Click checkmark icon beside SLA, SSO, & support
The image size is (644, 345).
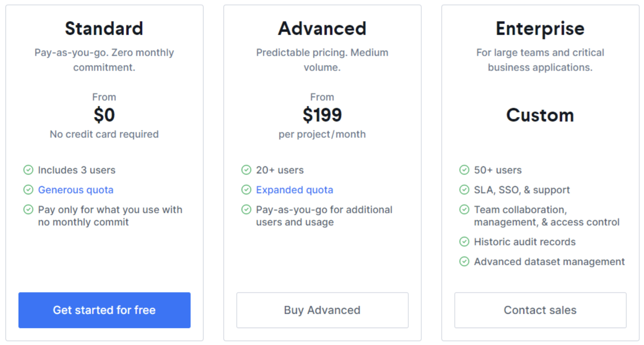(x=464, y=190)
